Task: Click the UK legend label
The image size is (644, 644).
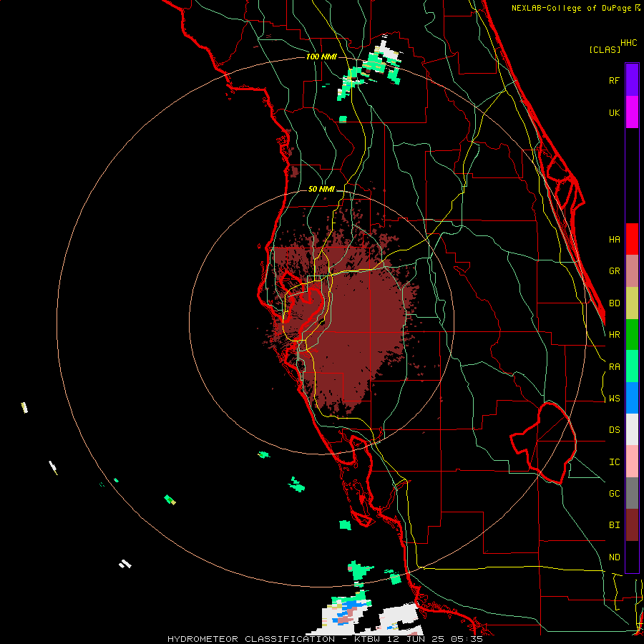Action: click(x=614, y=112)
